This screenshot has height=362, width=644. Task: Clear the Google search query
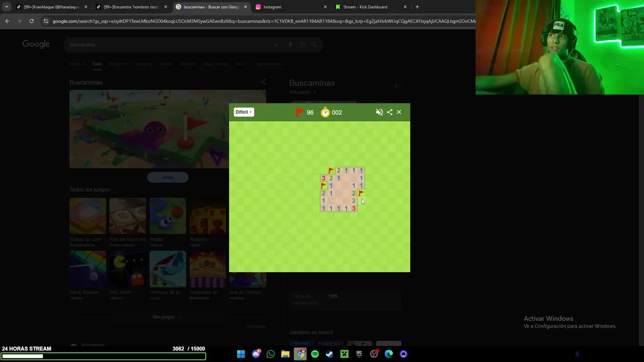[276, 45]
